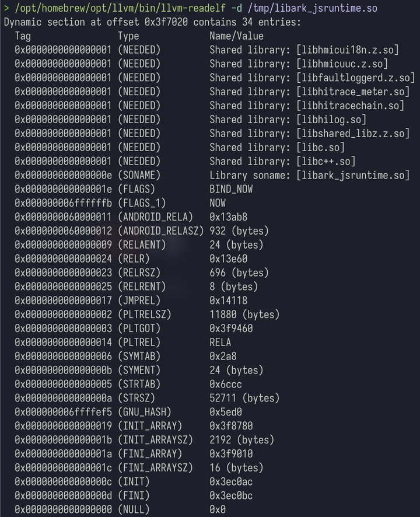Screen dimensions: 420x517
Task: Click the BIND_NOW flags value
Action: (x=231, y=189)
